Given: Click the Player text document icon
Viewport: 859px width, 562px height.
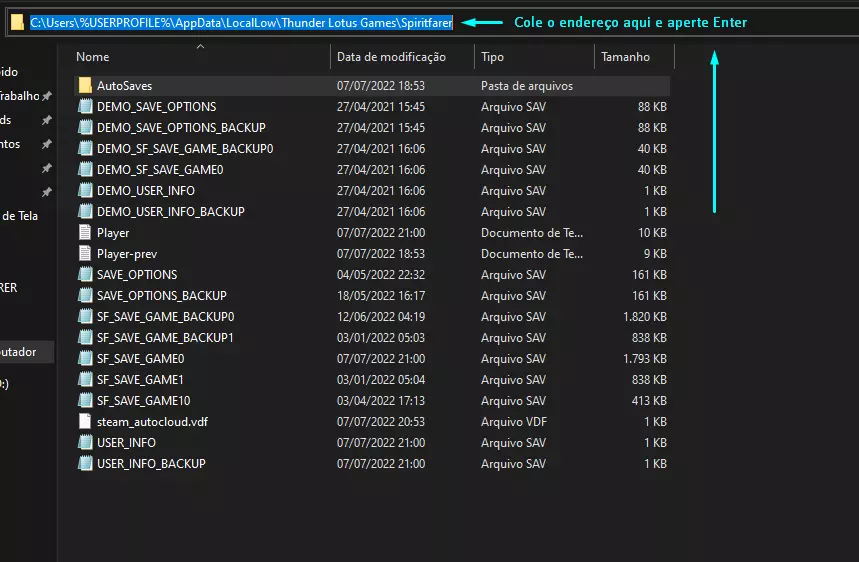Looking at the screenshot, I should 85,233.
